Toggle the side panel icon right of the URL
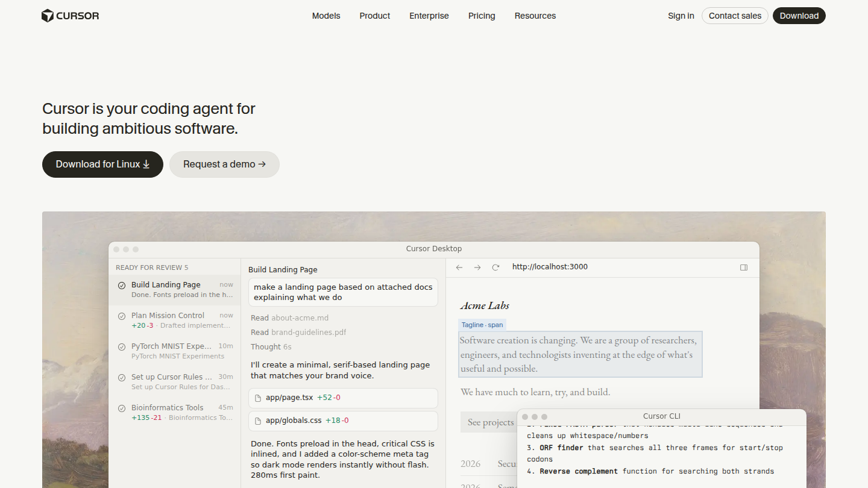This screenshot has width=868, height=488. coord(744,267)
